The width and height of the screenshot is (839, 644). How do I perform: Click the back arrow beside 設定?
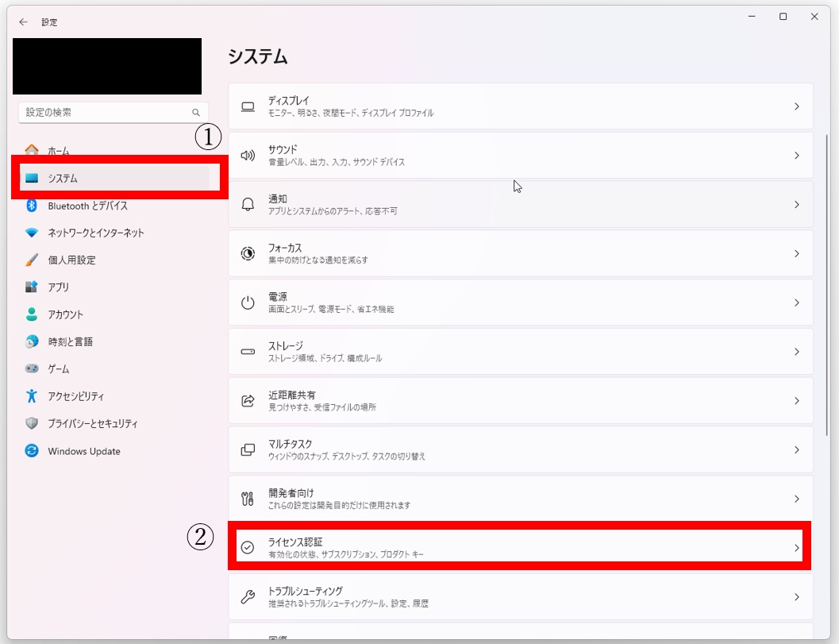(23, 22)
